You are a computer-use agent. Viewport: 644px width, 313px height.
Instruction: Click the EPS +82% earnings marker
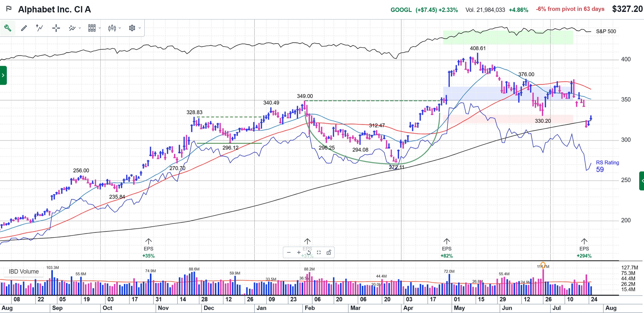[x=447, y=249]
